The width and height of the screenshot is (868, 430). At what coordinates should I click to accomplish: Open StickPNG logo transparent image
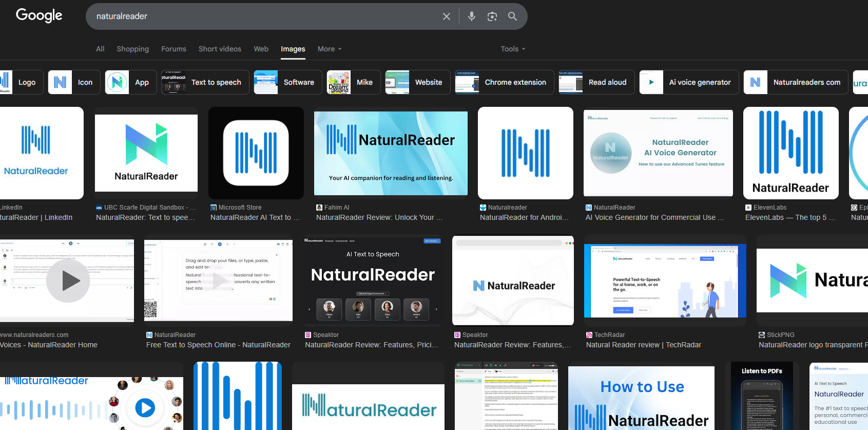tap(812, 281)
